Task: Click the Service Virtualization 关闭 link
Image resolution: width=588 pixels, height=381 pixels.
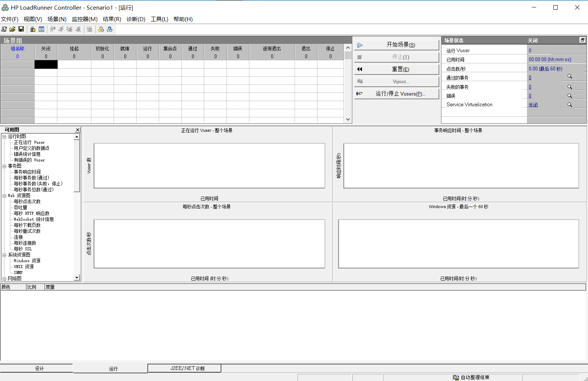Action: [x=533, y=105]
